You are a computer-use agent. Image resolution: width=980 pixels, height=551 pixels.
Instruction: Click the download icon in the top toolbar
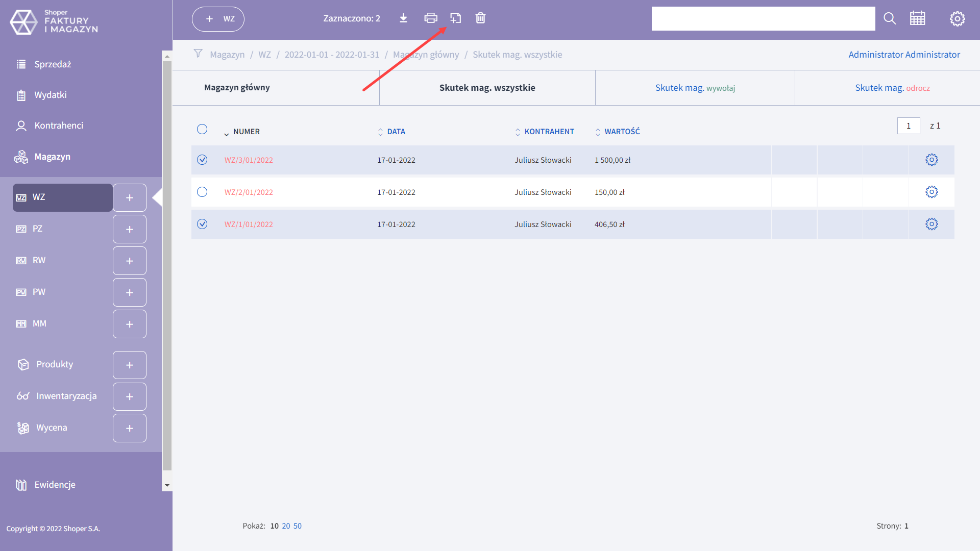click(x=403, y=18)
